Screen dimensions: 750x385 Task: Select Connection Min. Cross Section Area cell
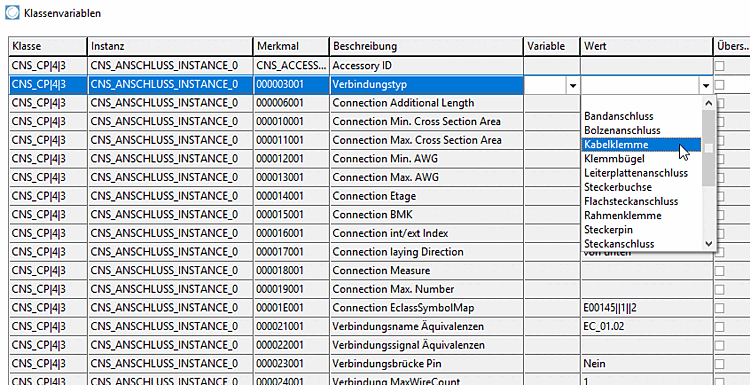[x=427, y=122]
